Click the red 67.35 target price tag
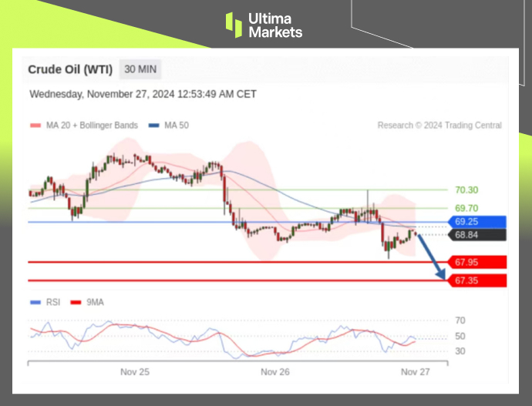 (477, 280)
